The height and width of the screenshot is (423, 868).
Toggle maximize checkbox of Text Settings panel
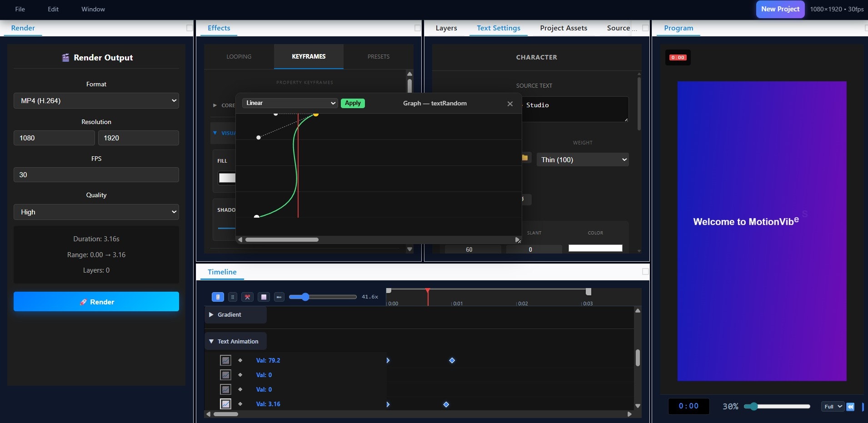(645, 28)
